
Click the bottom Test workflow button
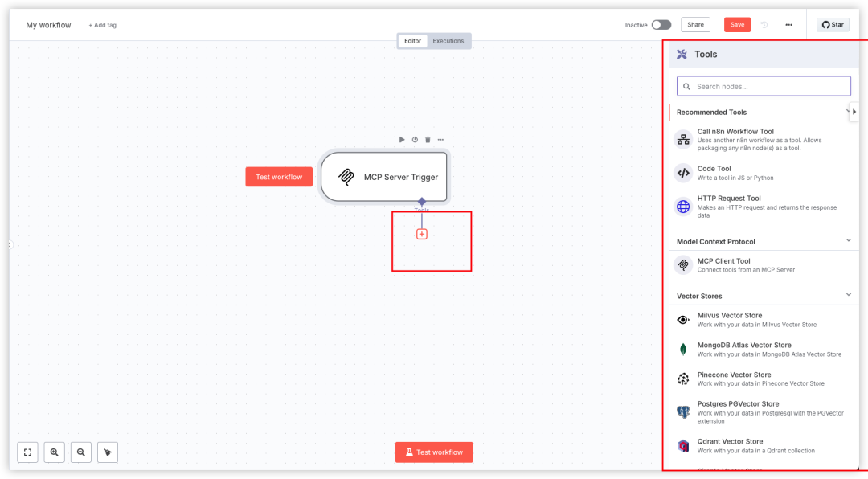point(434,452)
